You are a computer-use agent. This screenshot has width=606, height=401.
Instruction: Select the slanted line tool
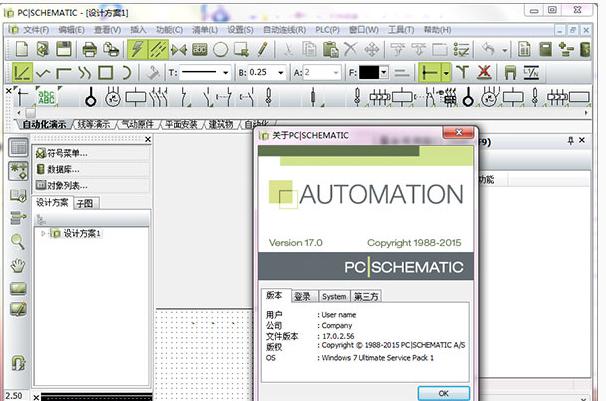(x=43, y=73)
